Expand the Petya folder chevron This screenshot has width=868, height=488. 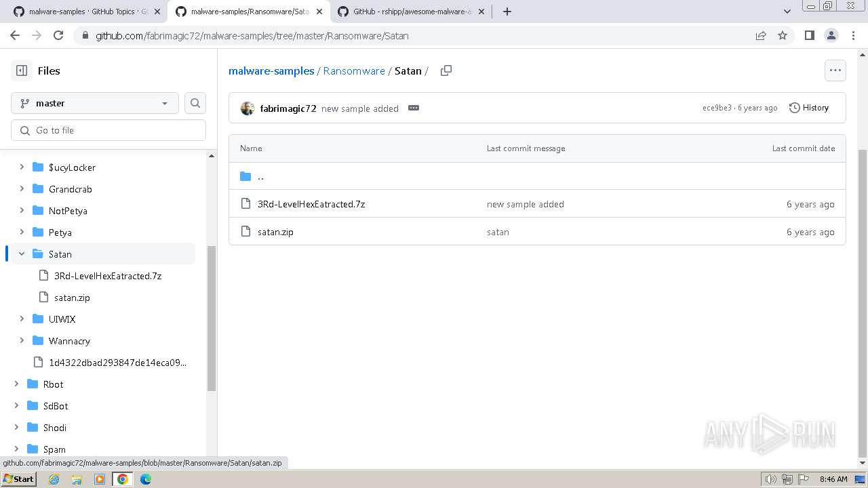point(22,232)
